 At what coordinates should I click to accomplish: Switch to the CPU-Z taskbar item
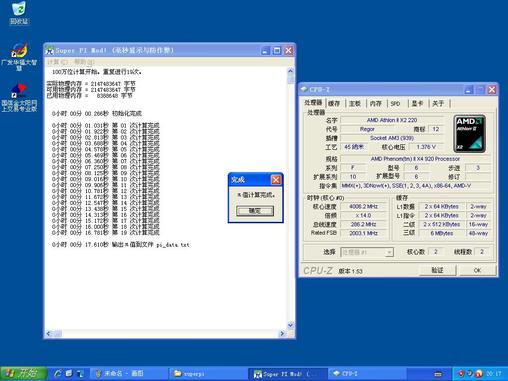[x=367, y=374]
